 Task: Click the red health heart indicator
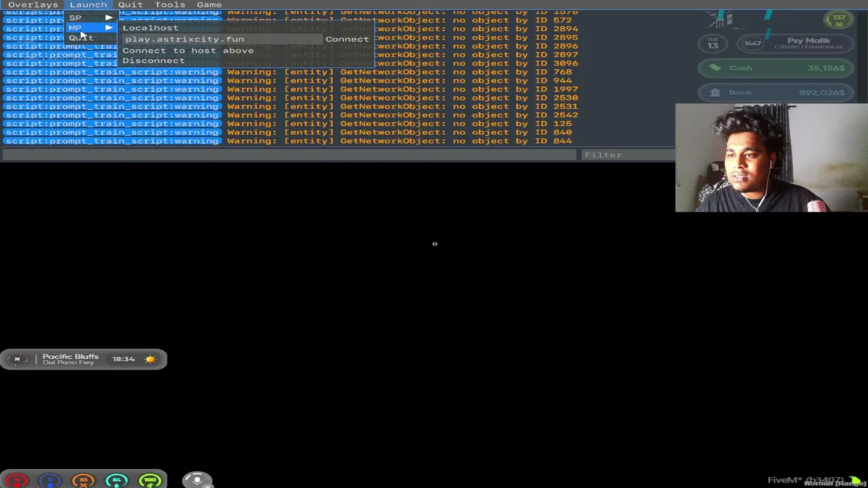click(x=17, y=481)
